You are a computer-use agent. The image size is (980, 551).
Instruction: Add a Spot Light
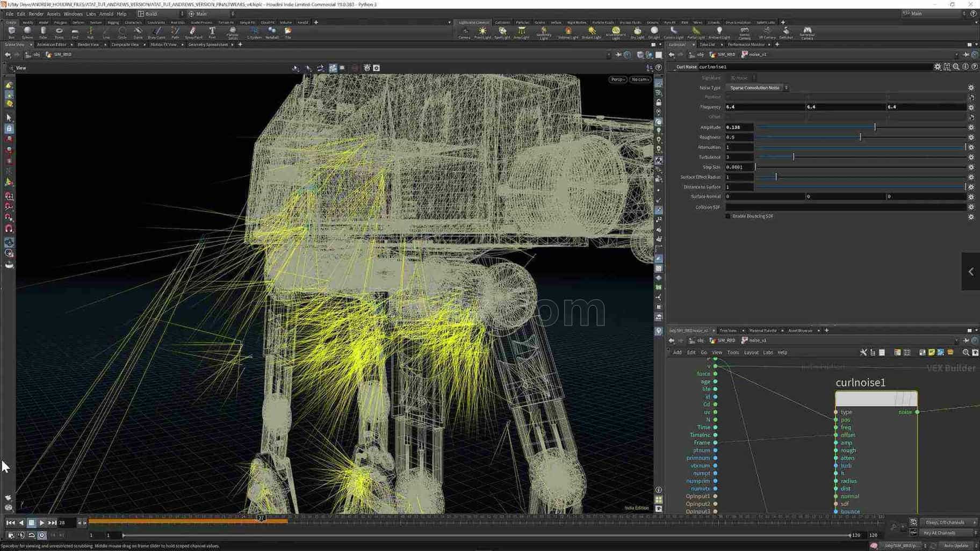[502, 33]
